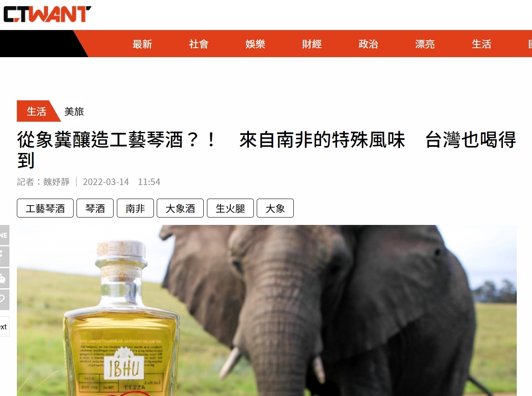532x396 pixels.
Task: Click the CTWANT logo
Action: click(47, 14)
